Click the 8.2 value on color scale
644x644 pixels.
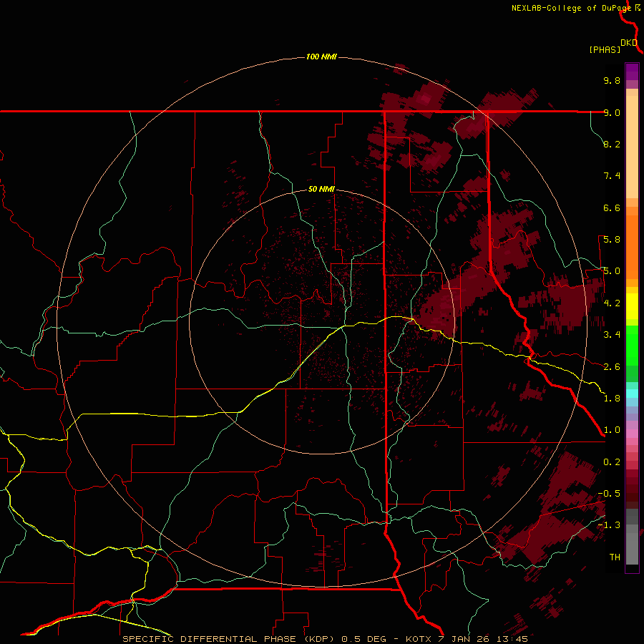(x=612, y=144)
